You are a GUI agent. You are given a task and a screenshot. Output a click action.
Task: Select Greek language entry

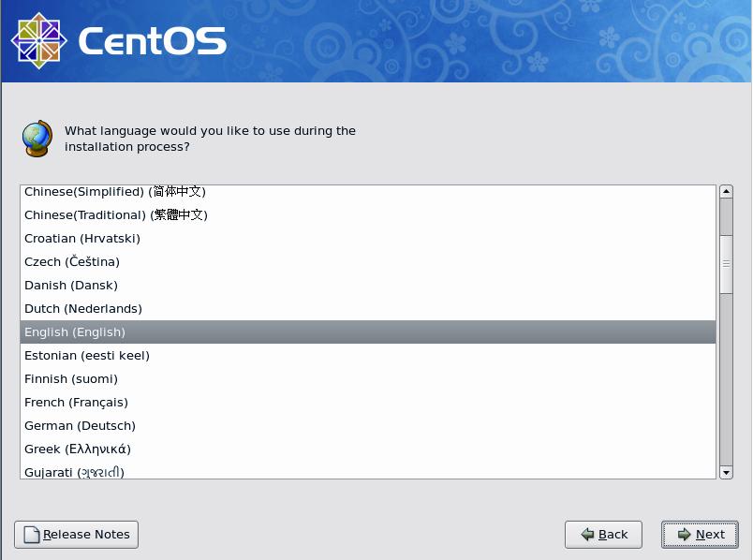click(187, 449)
